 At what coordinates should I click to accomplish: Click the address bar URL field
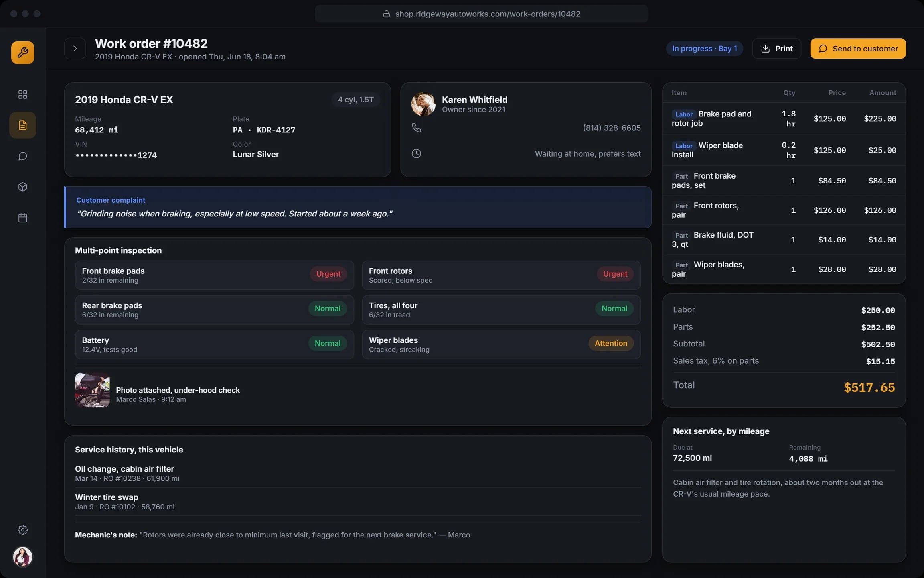click(x=481, y=14)
